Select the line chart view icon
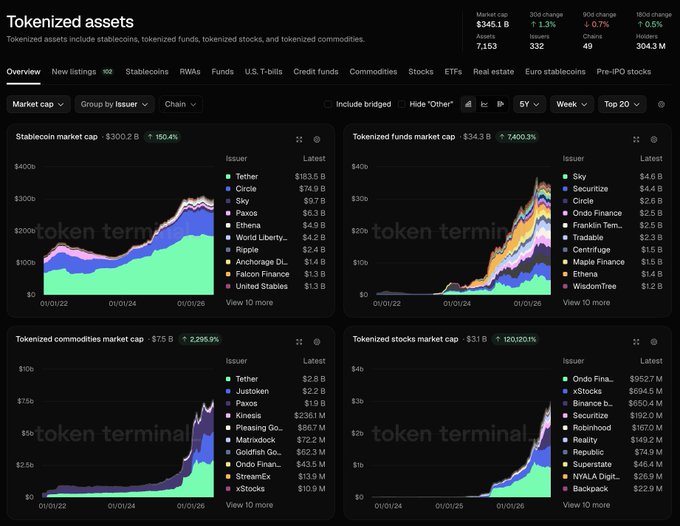The width and height of the screenshot is (680, 526). 484,104
